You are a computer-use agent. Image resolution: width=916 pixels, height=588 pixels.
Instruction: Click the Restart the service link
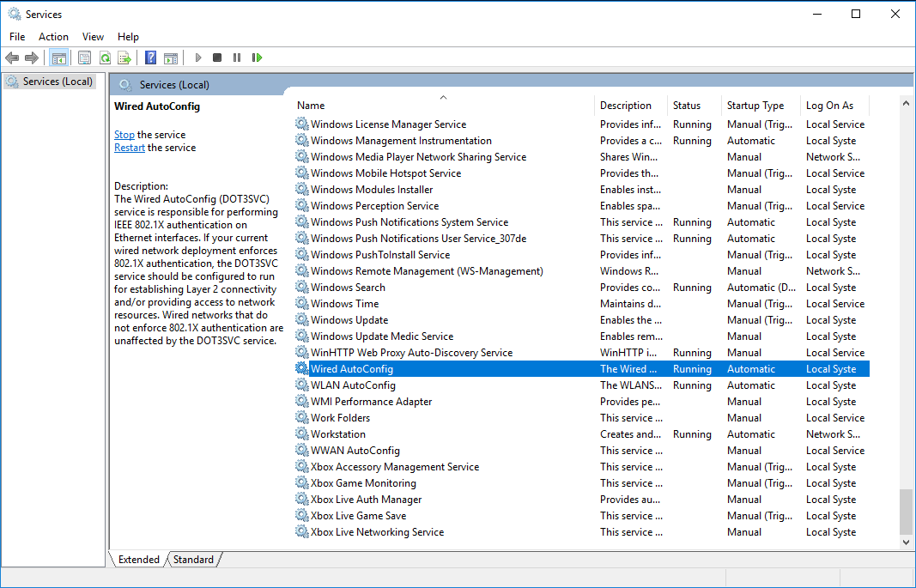130,148
